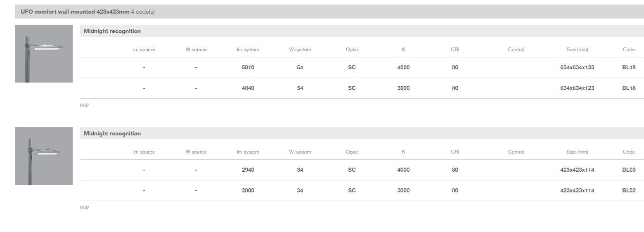
Task: Click the 34 W system value for BL03
Action: coord(300,170)
